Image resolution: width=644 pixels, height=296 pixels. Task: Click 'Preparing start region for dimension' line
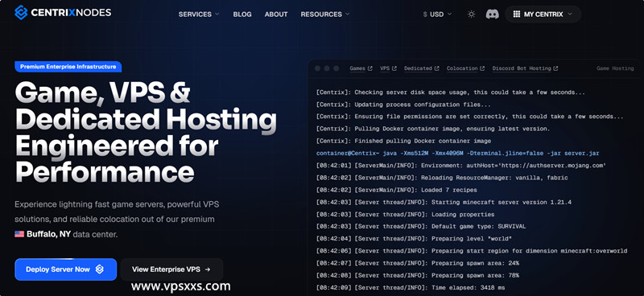[472, 251]
